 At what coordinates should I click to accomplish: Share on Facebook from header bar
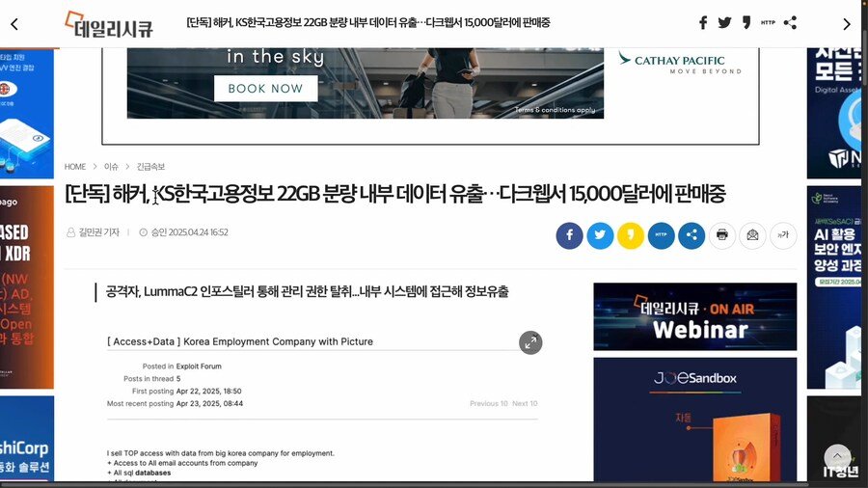pyautogui.click(x=703, y=23)
